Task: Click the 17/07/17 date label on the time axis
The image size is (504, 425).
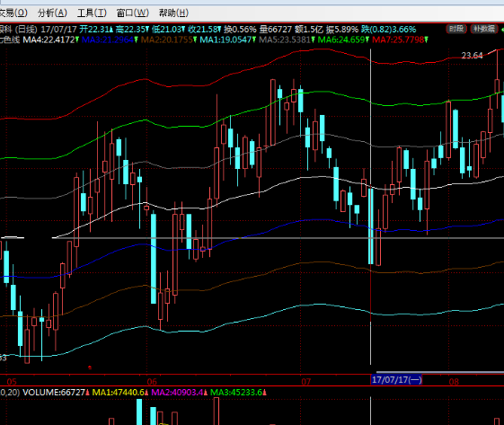Action: click(x=397, y=380)
